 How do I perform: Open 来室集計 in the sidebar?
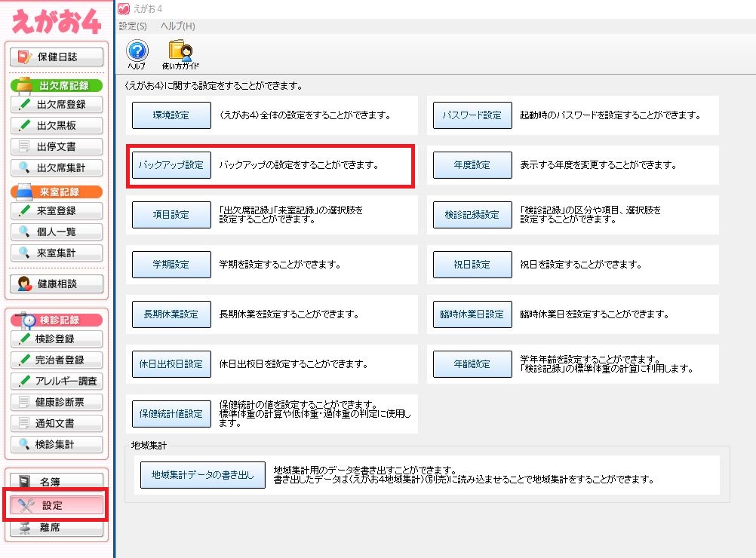[57, 253]
